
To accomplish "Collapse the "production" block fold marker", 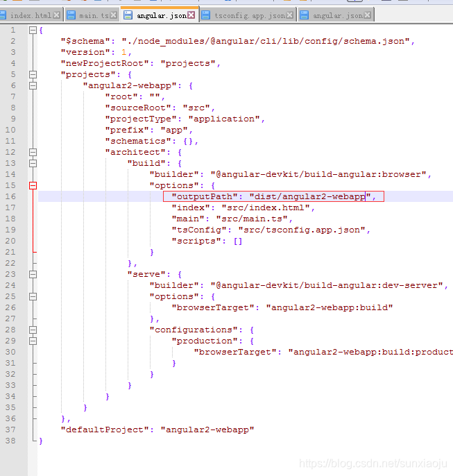I will (33, 341).
